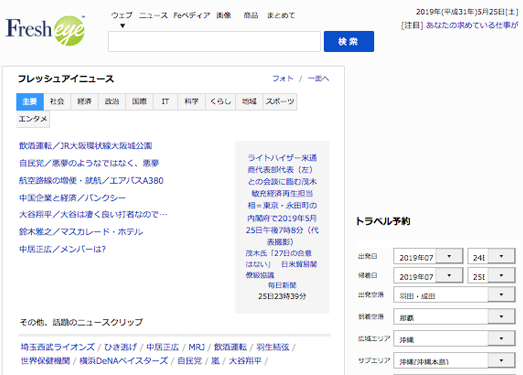This screenshot has width=523, height=375.
Task: Switch to the IT news tab
Action: (x=165, y=101)
